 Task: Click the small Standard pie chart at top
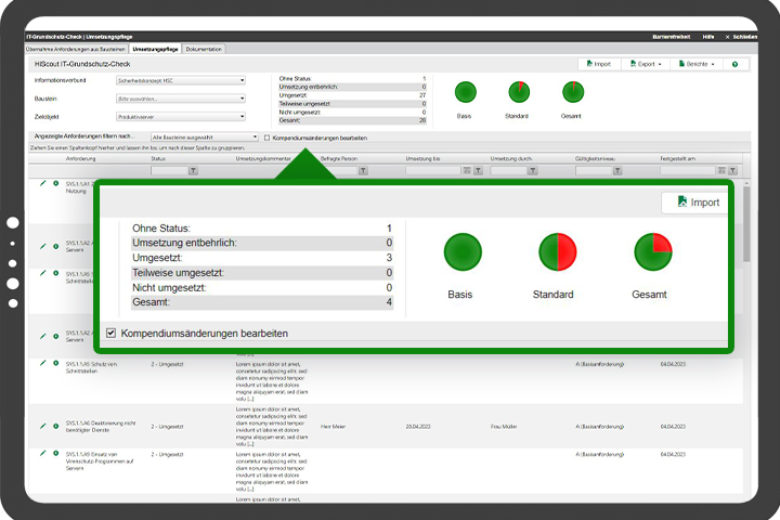click(x=519, y=92)
